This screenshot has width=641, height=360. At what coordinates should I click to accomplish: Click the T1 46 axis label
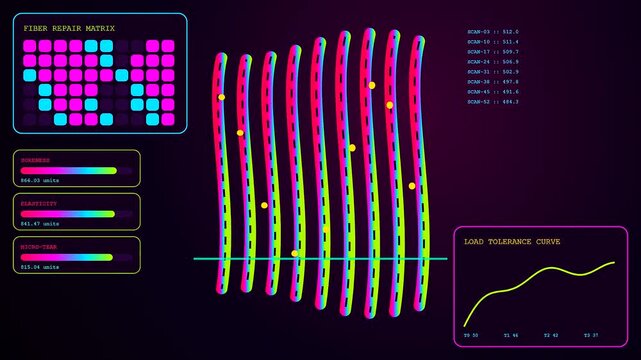tap(511, 335)
